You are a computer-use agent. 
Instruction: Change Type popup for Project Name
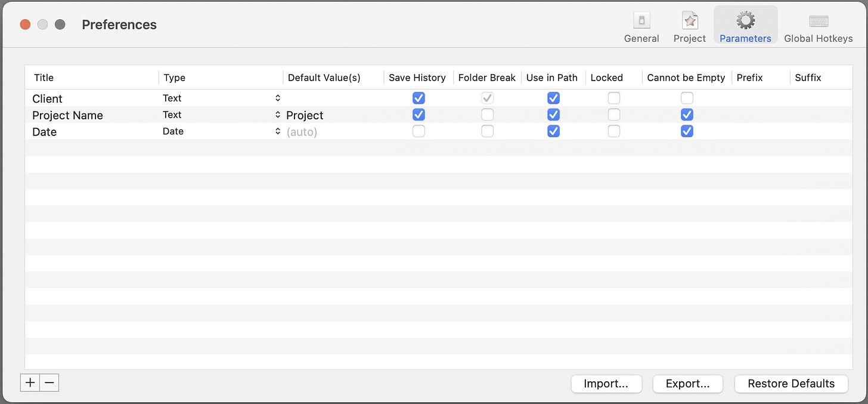[x=221, y=115]
